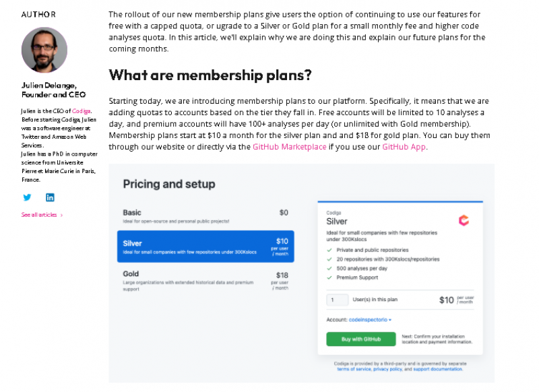The height and width of the screenshot is (392, 539).
Task: Open the author's Twitter profile icon
Action: click(27, 197)
